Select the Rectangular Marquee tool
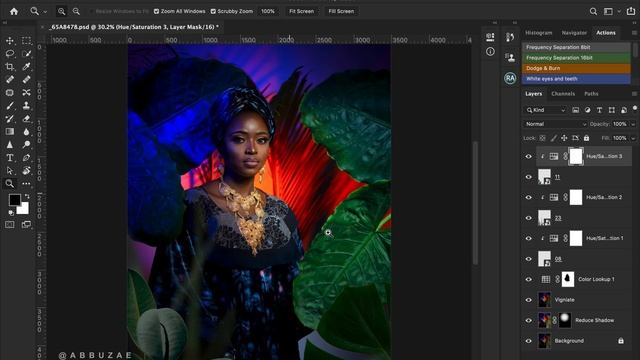The image size is (640, 360). pos(27,40)
